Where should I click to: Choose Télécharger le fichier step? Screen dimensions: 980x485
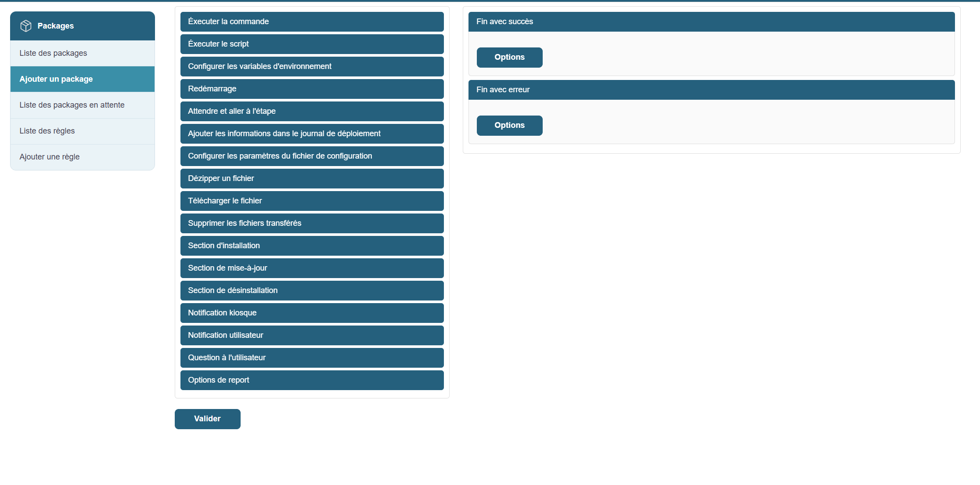click(312, 201)
